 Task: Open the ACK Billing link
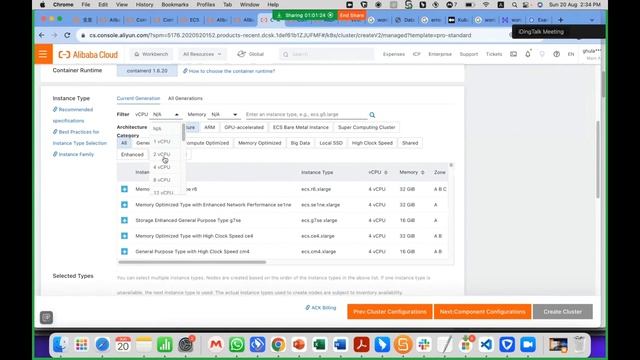point(321,308)
